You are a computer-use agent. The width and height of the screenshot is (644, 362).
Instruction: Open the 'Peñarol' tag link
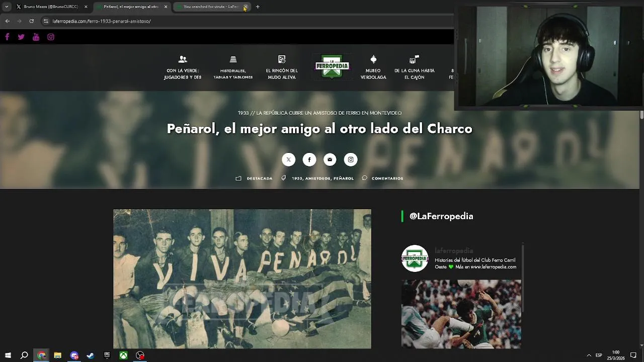click(x=344, y=178)
